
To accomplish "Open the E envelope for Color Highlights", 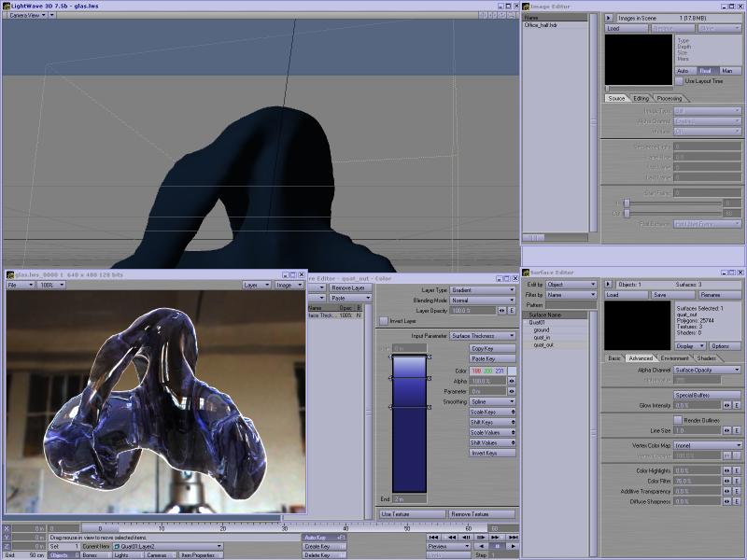I will pyautogui.click(x=737, y=470).
